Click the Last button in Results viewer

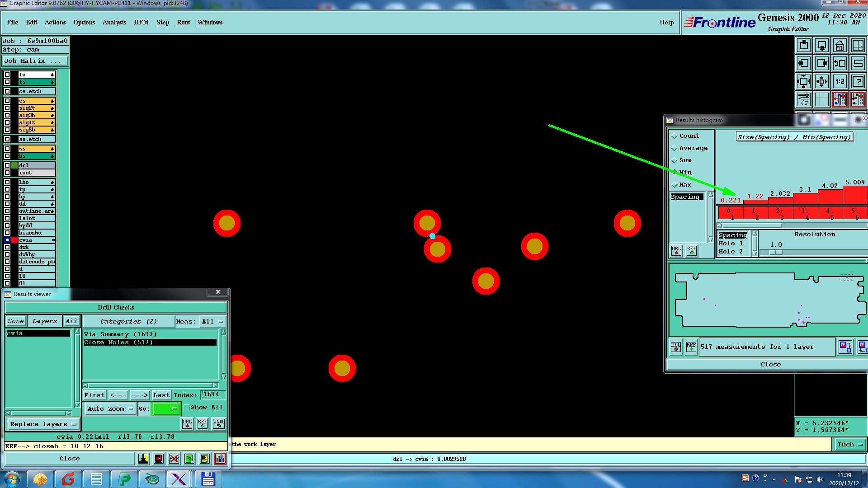point(161,395)
